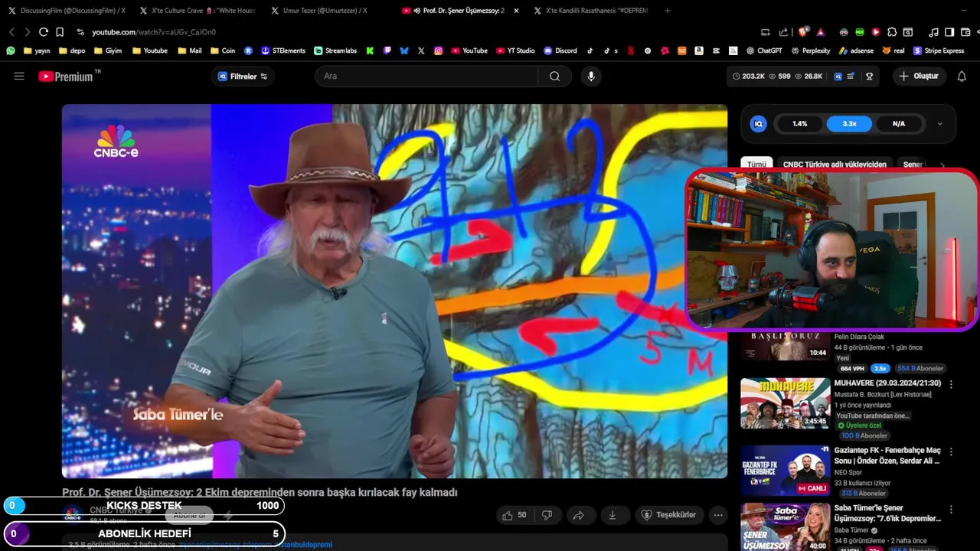Open the depo bookmarks folder
The height and width of the screenshot is (551, 980).
click(71, 51)
